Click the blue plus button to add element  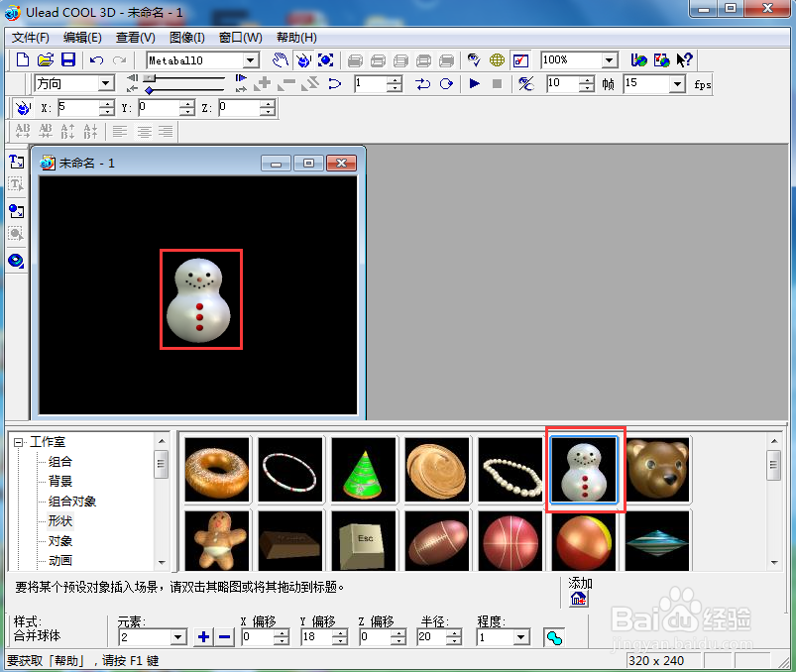[x=203, y=636]
